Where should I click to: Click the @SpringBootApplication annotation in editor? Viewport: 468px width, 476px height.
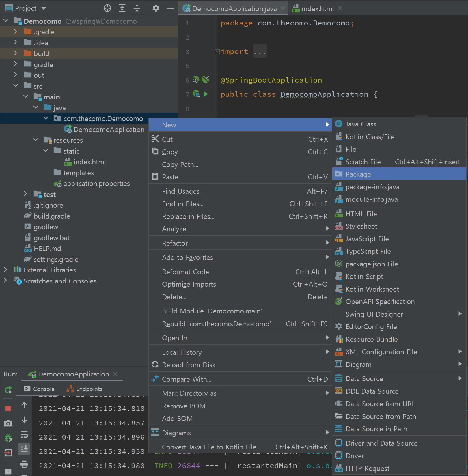271,80
